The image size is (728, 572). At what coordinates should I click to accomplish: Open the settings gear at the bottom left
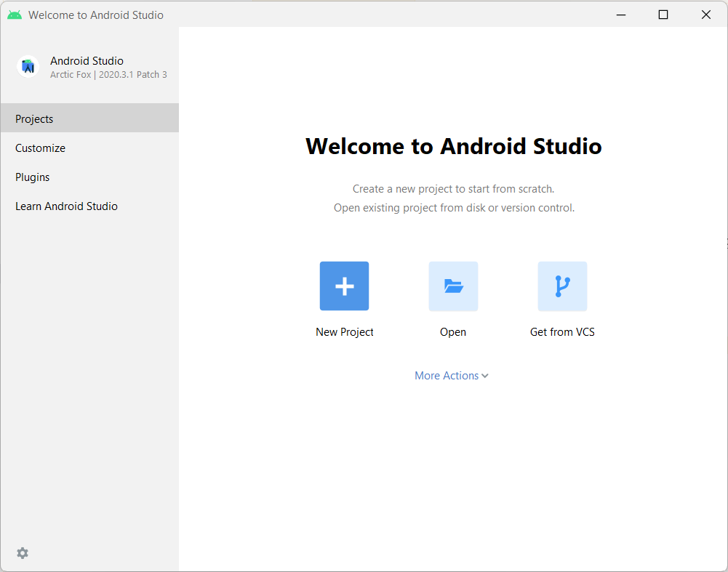22,553
